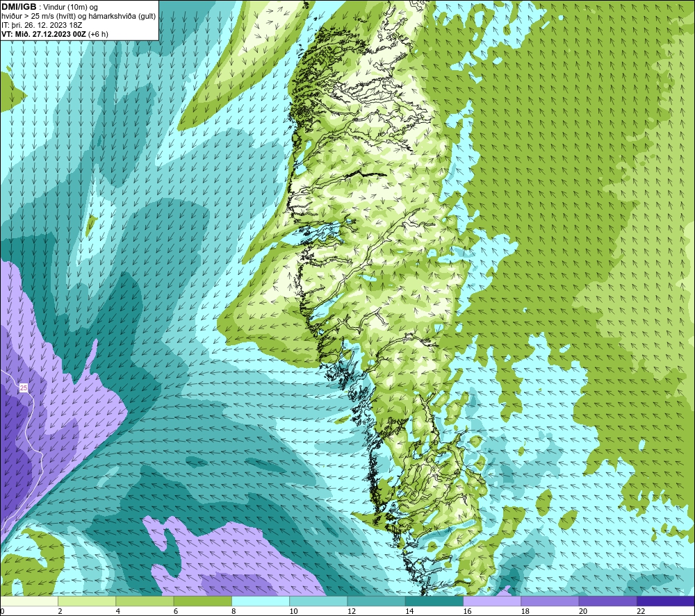Click the legend value '10'
Image resolution: width=695 pixels, height=616 pixels.
coord(293,611)
